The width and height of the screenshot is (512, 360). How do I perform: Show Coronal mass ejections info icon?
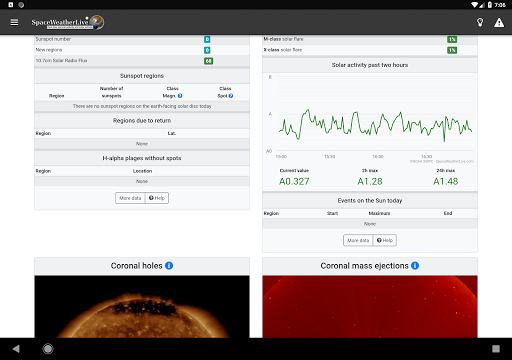pyautogui.click(x=415, y=266)
